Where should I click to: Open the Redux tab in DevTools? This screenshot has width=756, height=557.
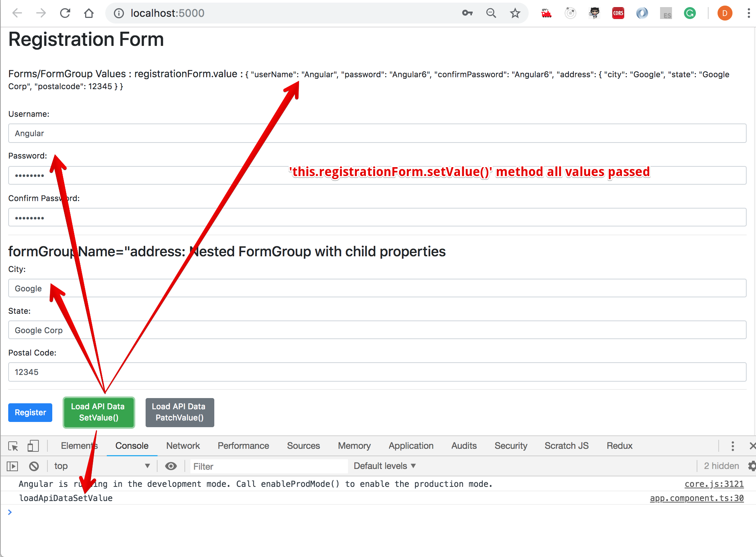point(619,445)
